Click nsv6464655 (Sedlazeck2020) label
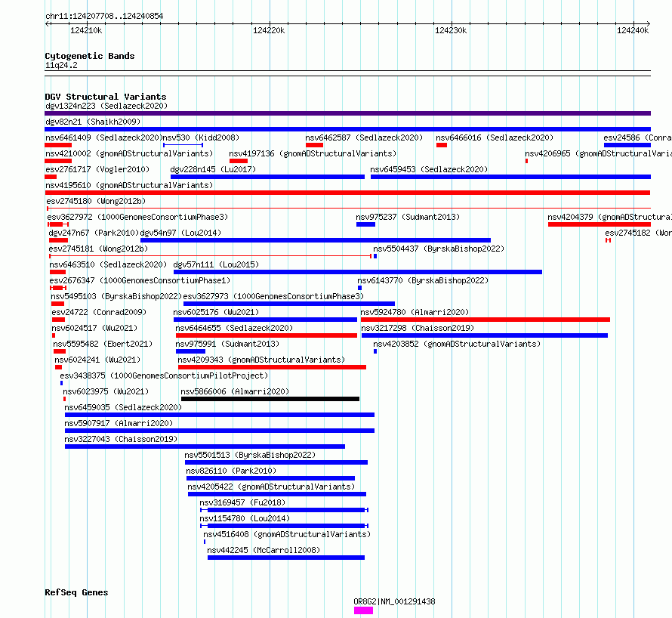This screenshot has height=618, width=672. click(234, 328)
